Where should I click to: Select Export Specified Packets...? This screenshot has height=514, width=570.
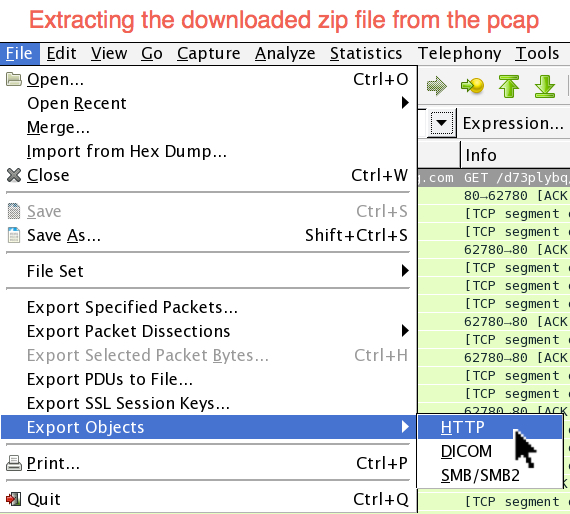click(x=209, y=307)
